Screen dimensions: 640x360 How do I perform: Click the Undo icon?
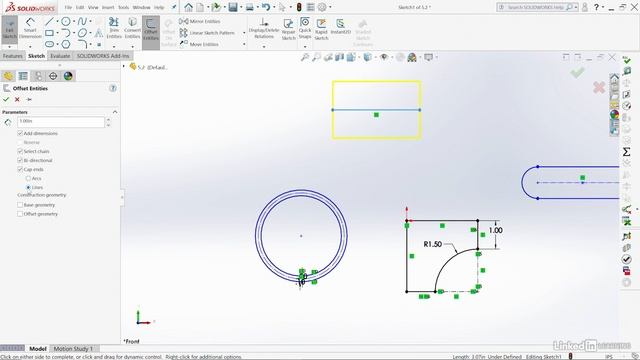pyautogui.click(x=266, y=7)
